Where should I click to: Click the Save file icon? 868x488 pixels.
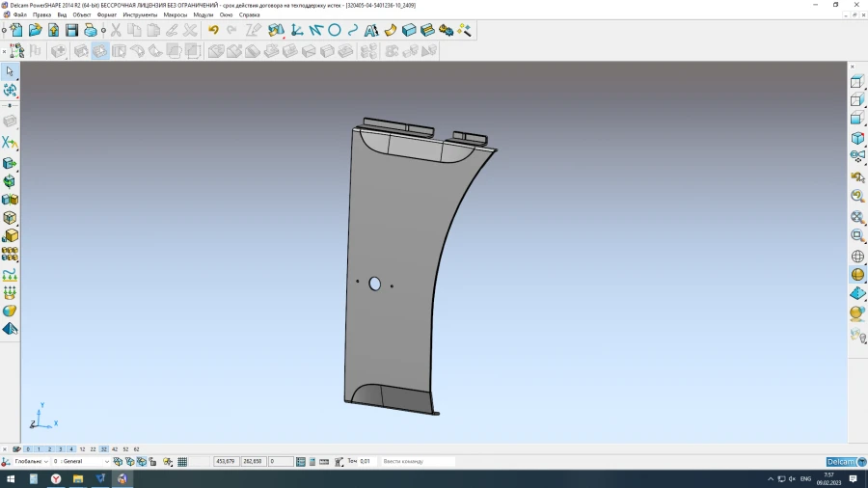(71, 31)
